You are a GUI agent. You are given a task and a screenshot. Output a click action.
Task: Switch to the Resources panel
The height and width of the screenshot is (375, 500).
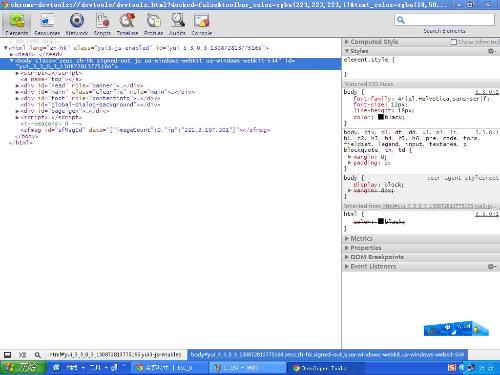(47, 24)
